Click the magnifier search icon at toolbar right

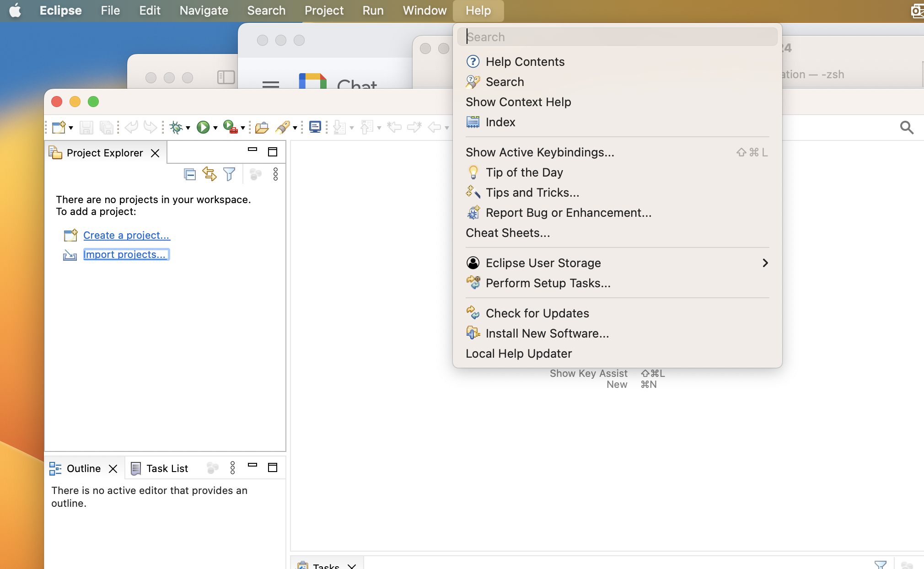pyautogui.click(x=907, y=127)
